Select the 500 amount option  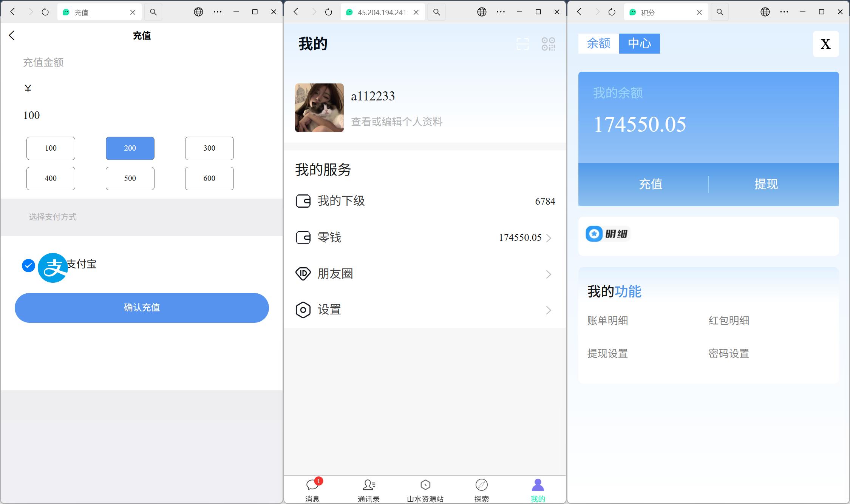(x=130, y=178)
